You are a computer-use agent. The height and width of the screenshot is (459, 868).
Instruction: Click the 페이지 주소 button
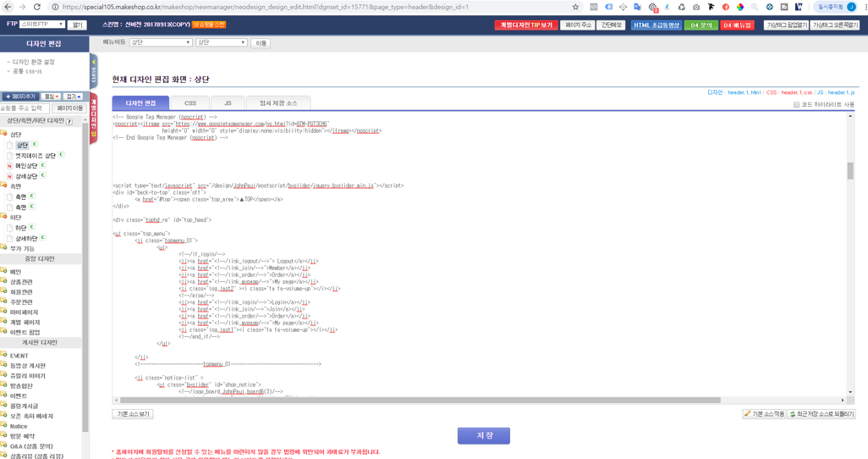click(578, 25)
